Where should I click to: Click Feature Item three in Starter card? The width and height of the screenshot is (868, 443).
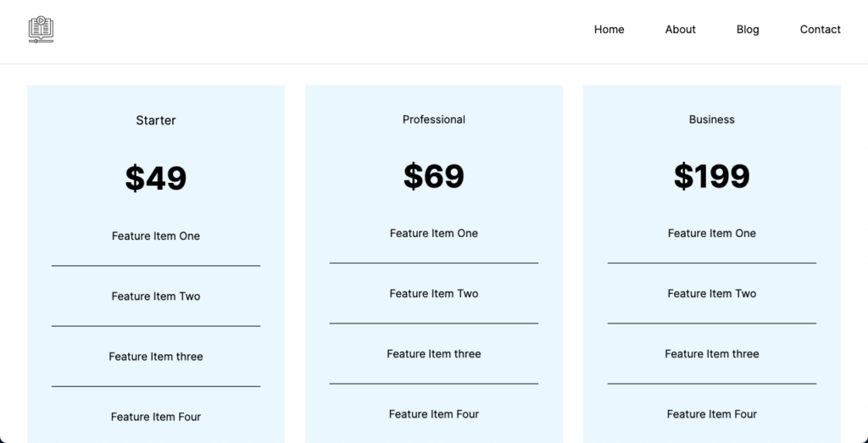click(x=156, y=357)
